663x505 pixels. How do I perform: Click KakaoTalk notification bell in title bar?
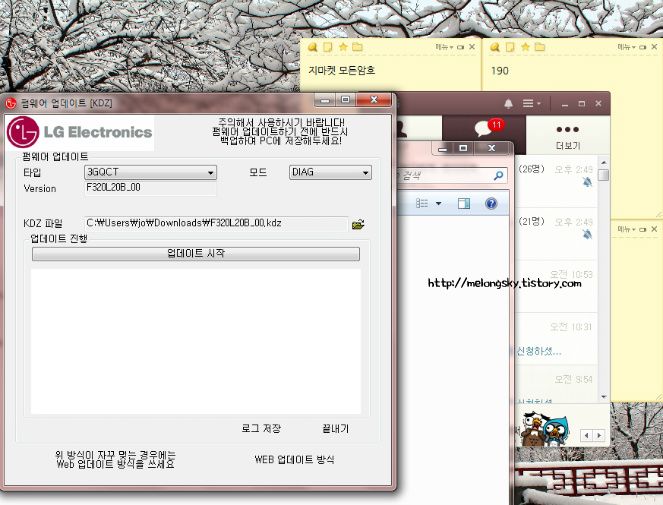click(x=508, y=103)
